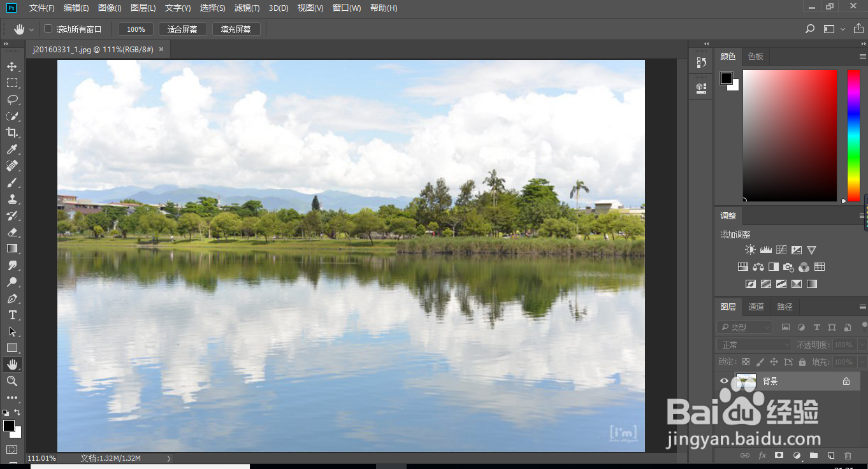Open the 3D panel cube icon
This screenshot has width=868, height=469.
(701, 87)
